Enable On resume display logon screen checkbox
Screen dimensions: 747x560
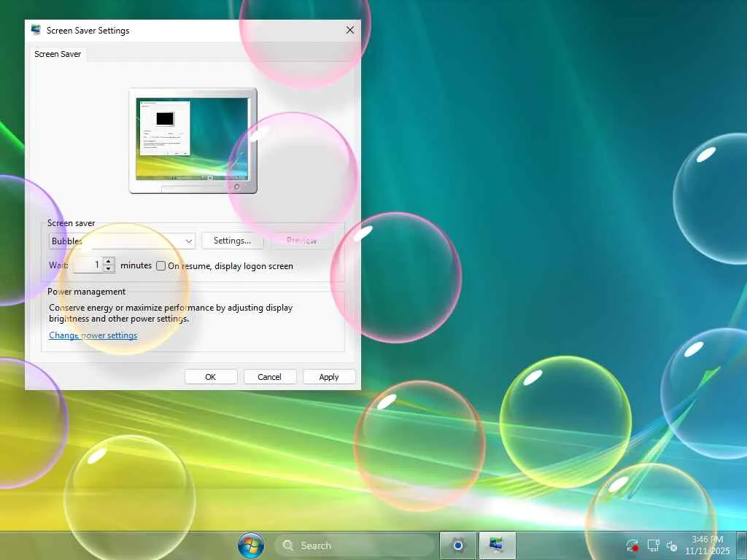[x=161, y=265]
